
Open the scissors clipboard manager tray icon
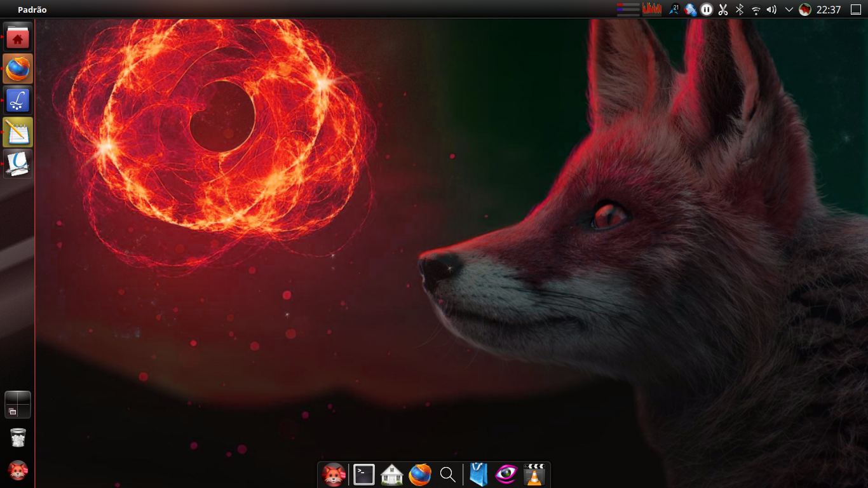point(723,10)
